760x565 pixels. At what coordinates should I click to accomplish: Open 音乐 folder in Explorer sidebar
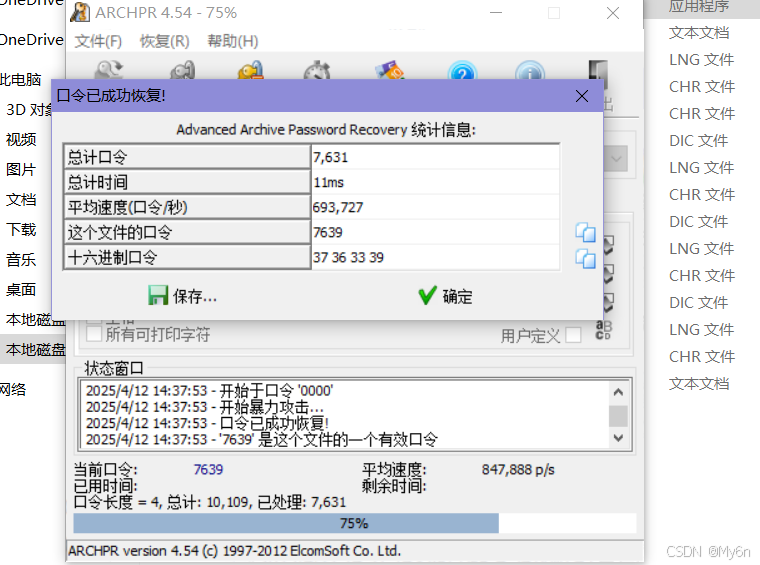[21, 260]
